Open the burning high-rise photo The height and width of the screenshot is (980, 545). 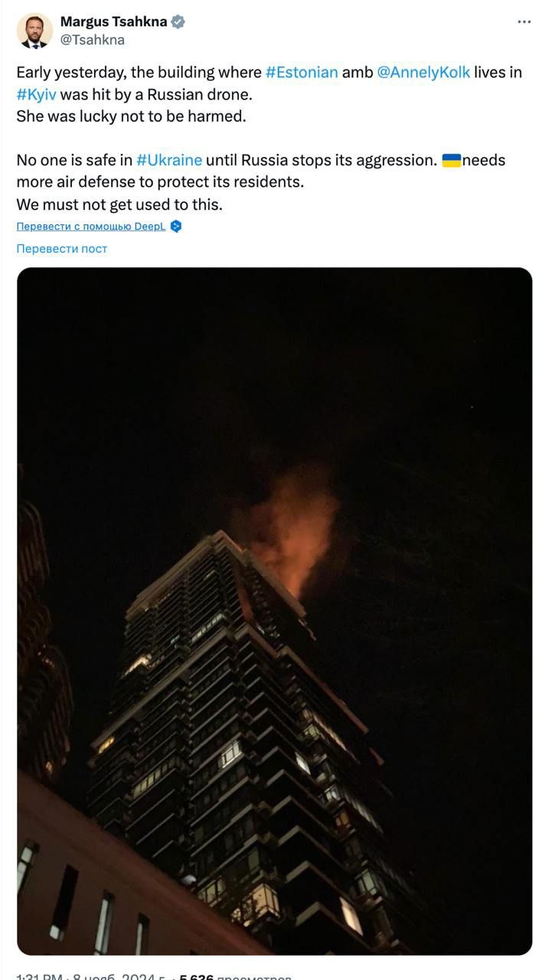[x=274, y=611]
